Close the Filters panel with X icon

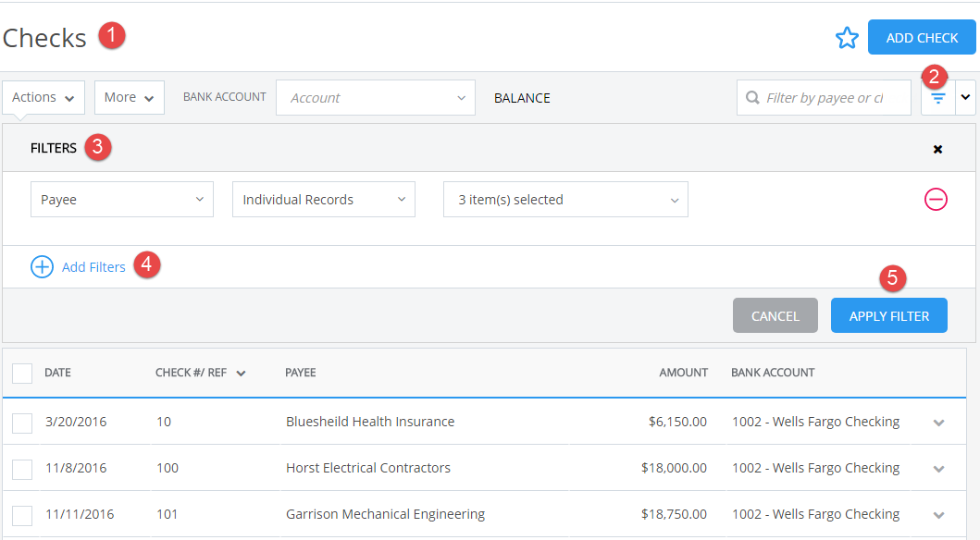pyautogui.click(x=937, y=149)
